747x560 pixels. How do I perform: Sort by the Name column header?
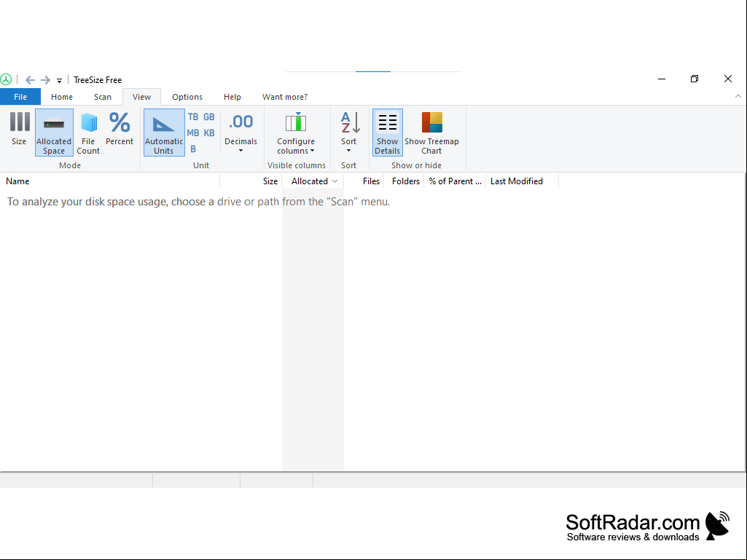pos(109,181)
